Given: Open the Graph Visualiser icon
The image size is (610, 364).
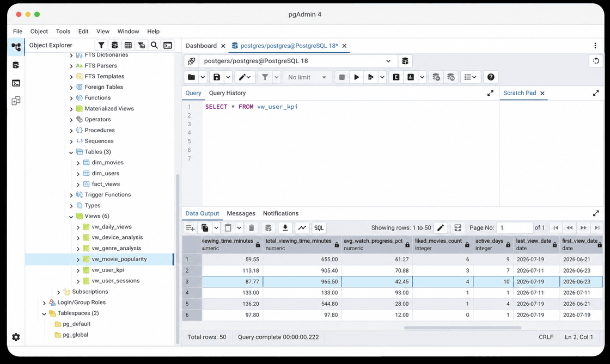Looking at the screenshot, I should pos(302,227).
